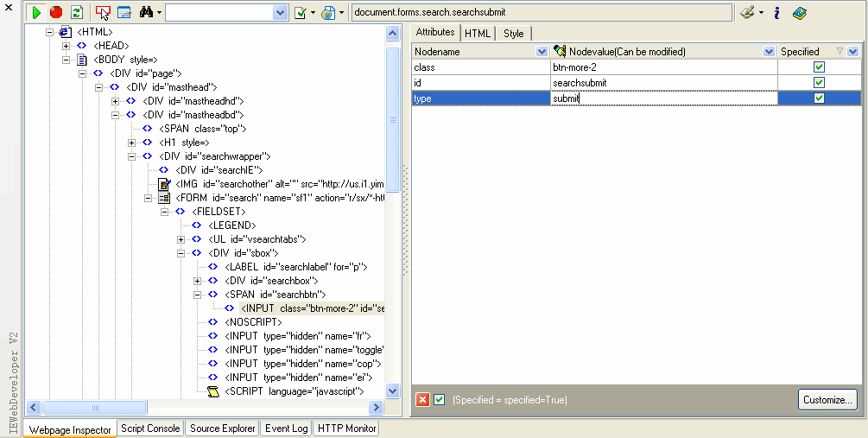The height and width of the screenshot is (438, 868).
Task: Click the binoculars find icon
Action: tap(147, 13)
